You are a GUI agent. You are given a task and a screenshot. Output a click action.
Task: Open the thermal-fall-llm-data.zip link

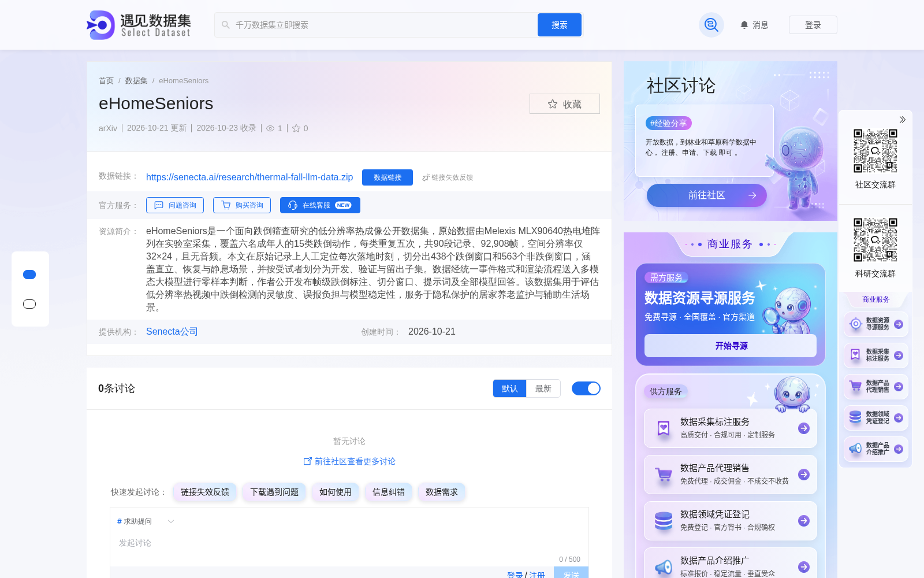249,177
